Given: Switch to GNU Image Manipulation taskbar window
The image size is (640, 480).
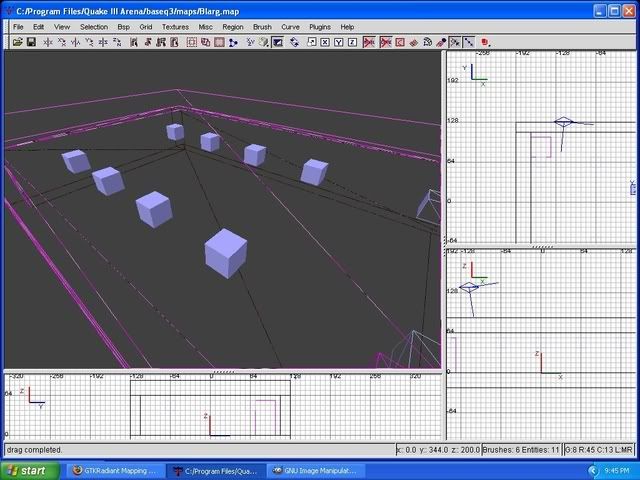Looking at the screenshot, I should pos(317,469).
